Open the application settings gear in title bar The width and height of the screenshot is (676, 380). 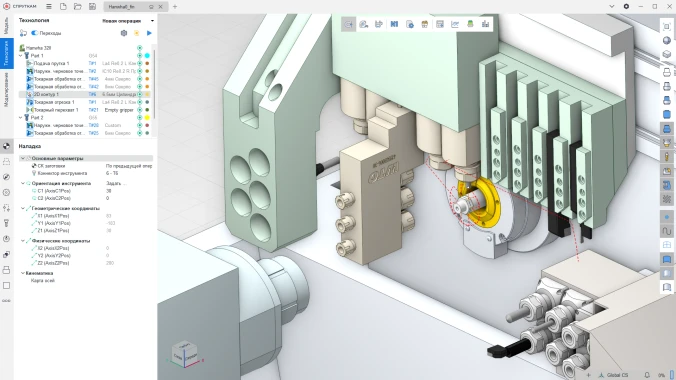[x=626, y=6]
